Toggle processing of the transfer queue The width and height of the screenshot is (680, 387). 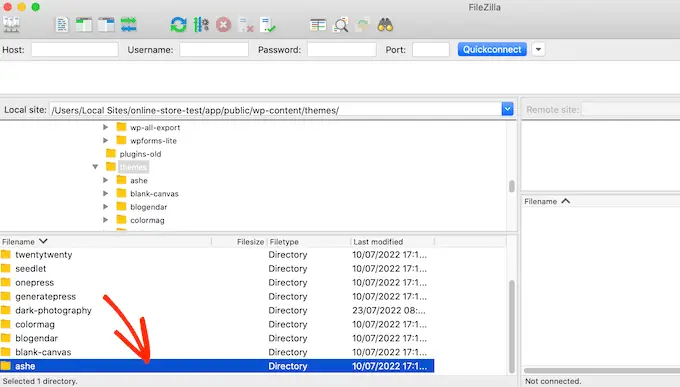201,25
